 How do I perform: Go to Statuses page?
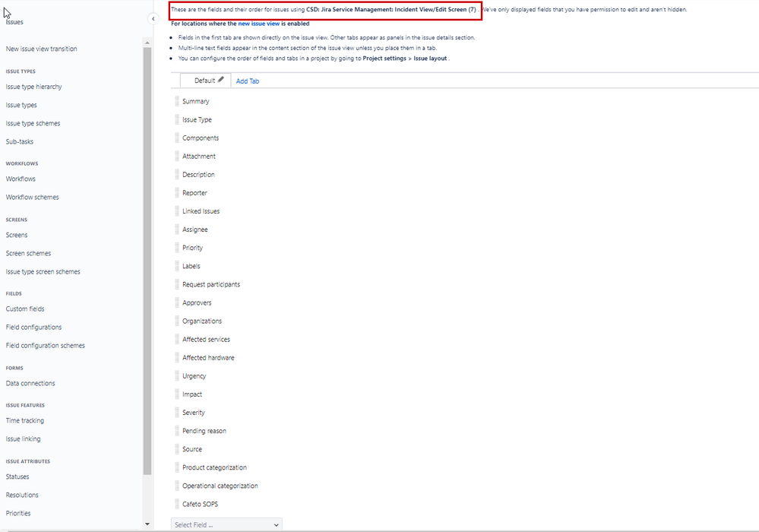[x=17, y=477]
